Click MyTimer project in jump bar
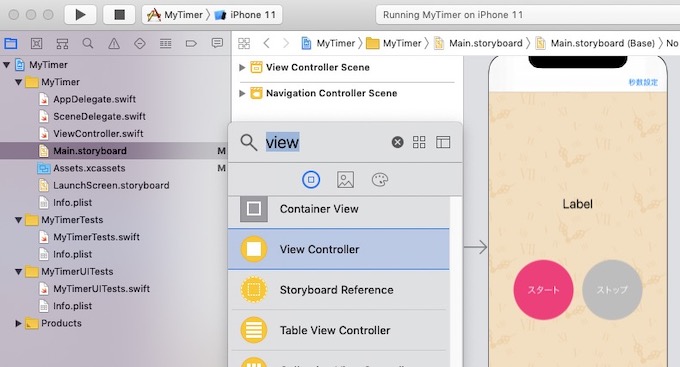The height and width of the screenshot is (367, 680). coord(328,43)
